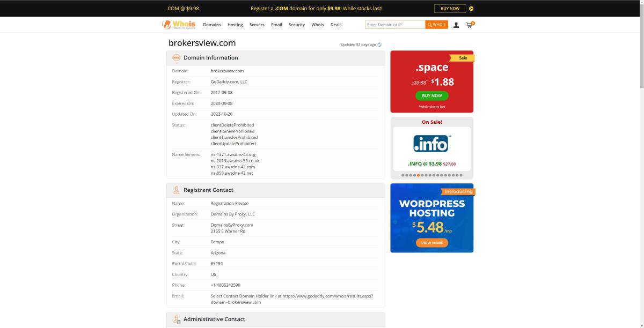The image size is (644, 328).
Task: Click BUY NOW in the yellow top banner
Action: coord(450,8)
